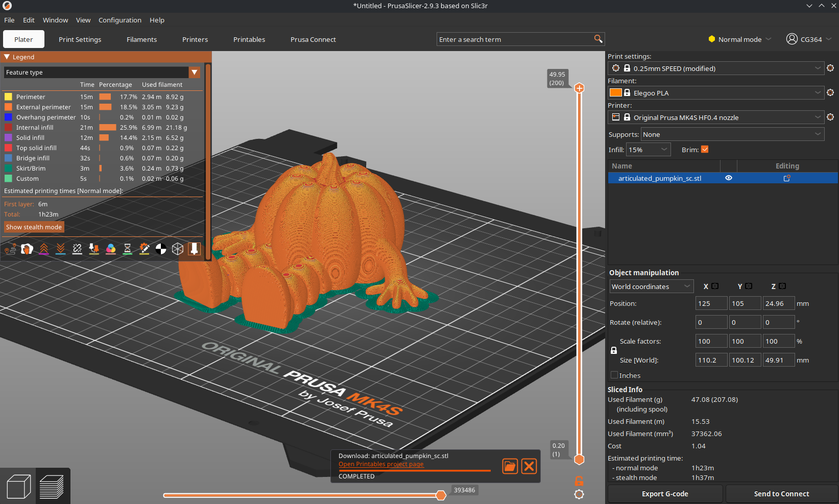The height and width of the screenshot is (504, 839).
Task: Toggle retractions display in legend toolbar
Action: (44, 249)
